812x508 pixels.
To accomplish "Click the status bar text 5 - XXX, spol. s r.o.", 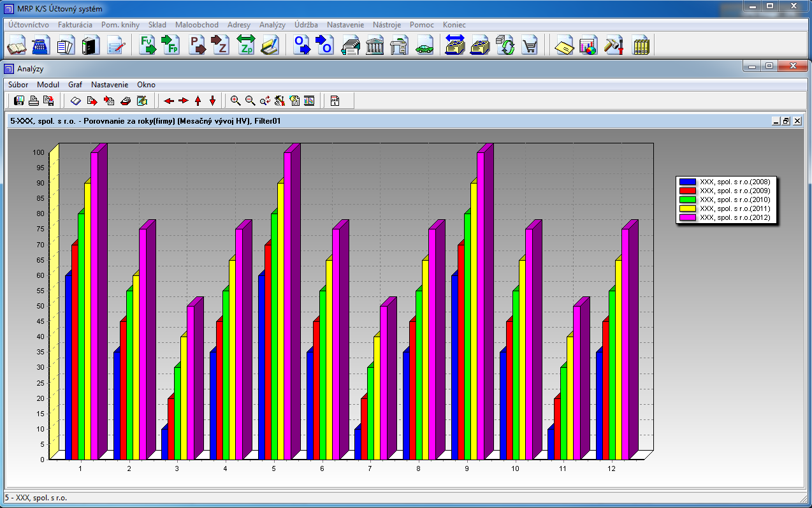I will pos(36,498).
